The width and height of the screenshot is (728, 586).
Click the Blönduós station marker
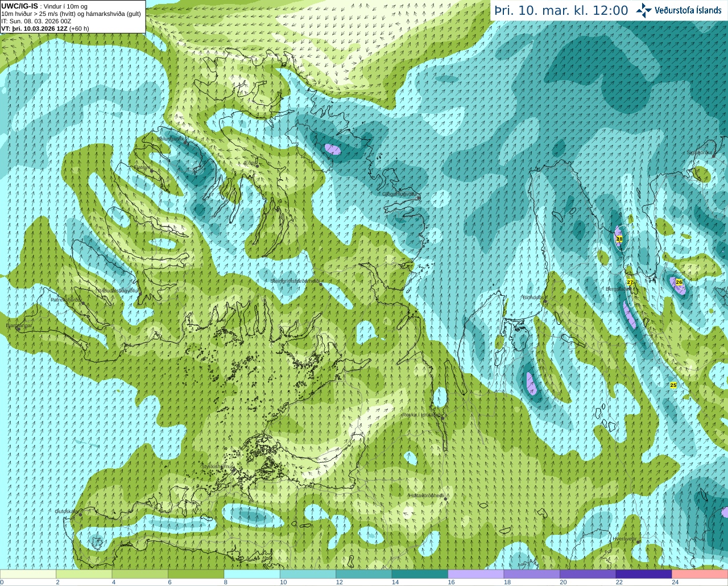[x=545, y=302]
